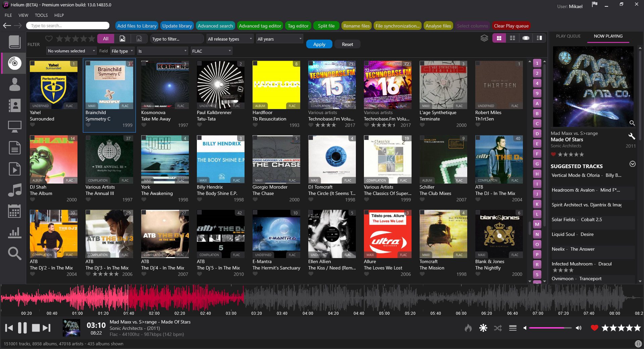Switch to the coverflow carousel view
The width and height of the screenshot is (644, 349).
[526, 38]
